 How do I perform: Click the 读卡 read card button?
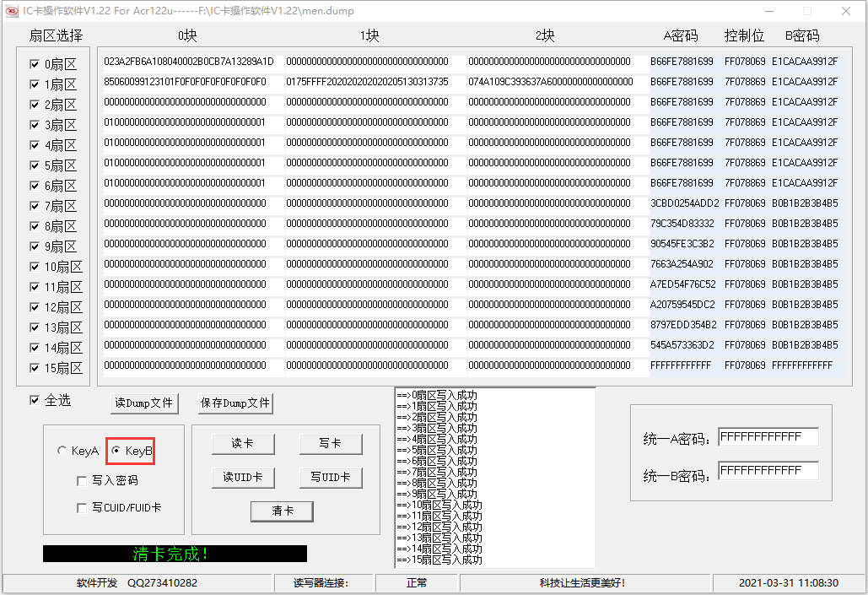(x=242, y=444)
